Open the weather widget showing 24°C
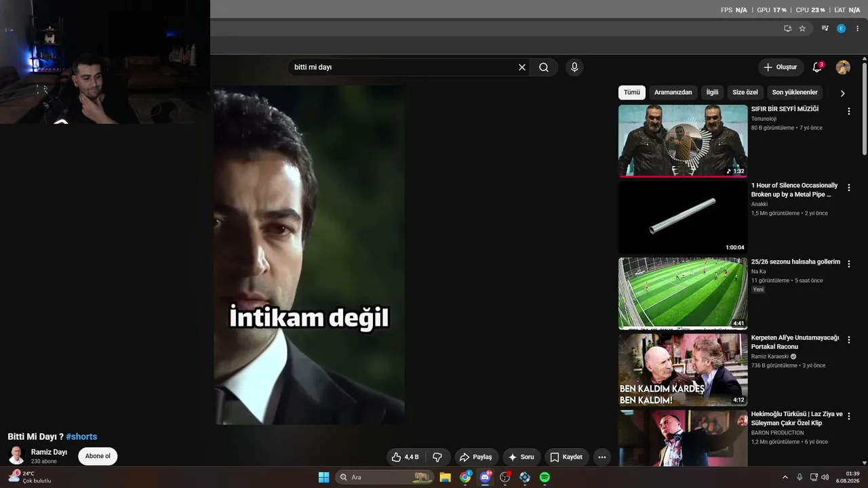 point(29,477)
